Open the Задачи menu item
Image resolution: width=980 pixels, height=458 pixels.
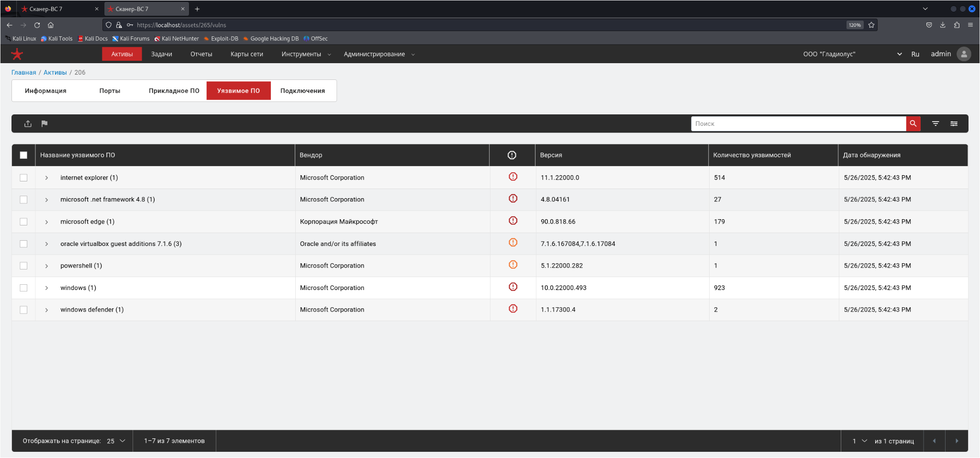[x=162, y=54]
